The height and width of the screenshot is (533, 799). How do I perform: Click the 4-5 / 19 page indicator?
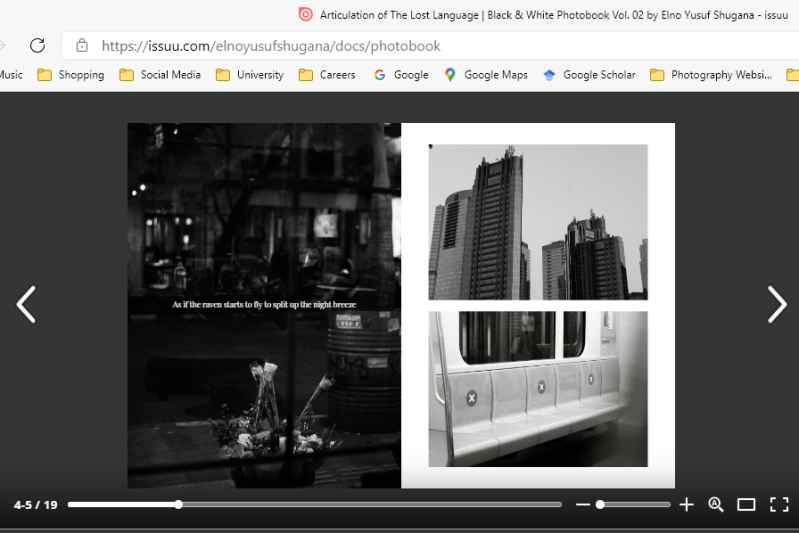tap(36, 505)
